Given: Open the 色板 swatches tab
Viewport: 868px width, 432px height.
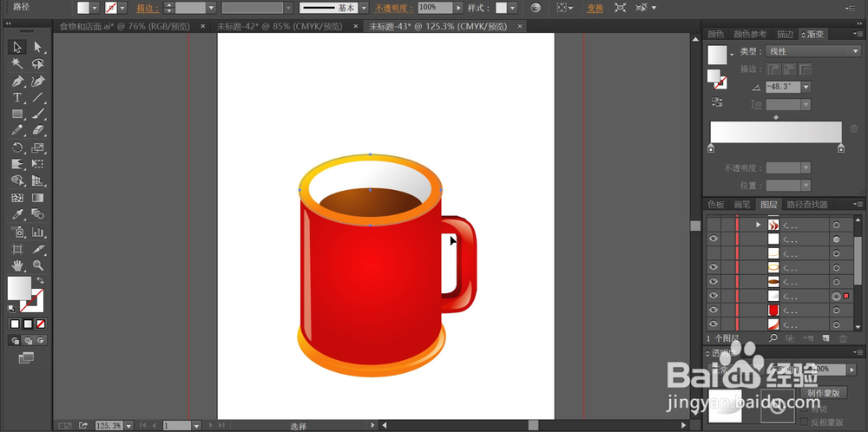Looking at the screenshot, I should [x=716, y=205].
